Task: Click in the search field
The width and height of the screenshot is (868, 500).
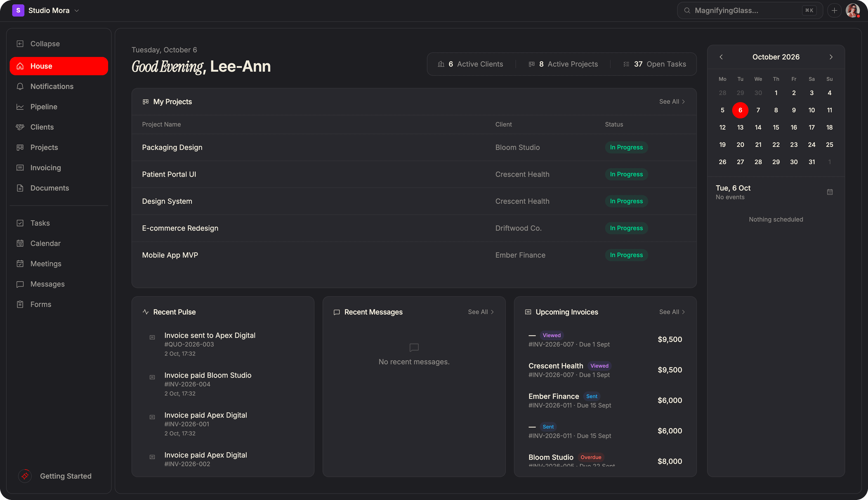Action: pyautogui.click(x=750, y=10)
